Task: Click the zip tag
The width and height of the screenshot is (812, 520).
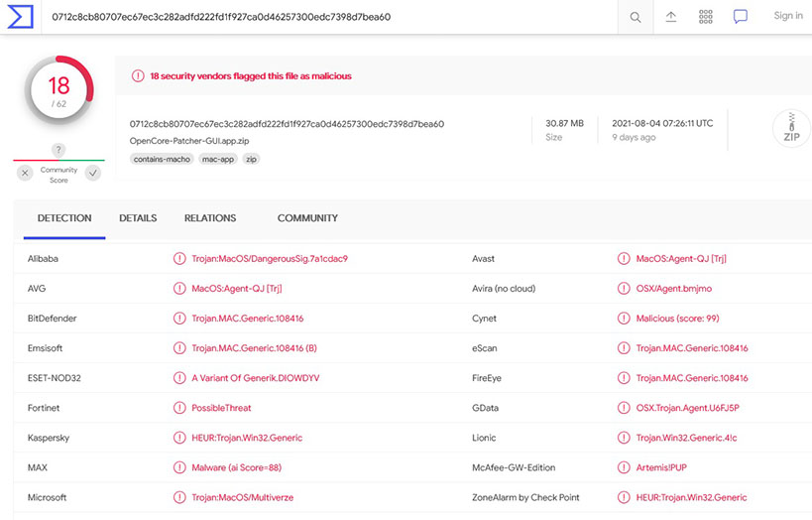Action: coord(251,159)
